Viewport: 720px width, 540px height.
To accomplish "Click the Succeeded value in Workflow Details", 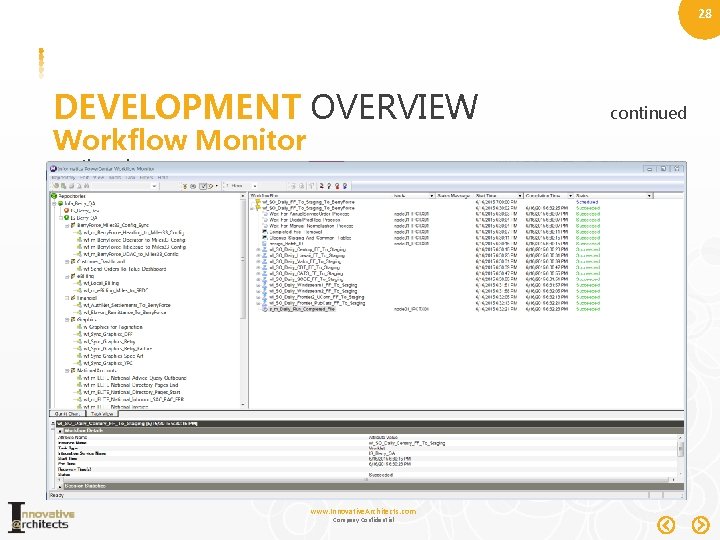I will tap(381, 475).
